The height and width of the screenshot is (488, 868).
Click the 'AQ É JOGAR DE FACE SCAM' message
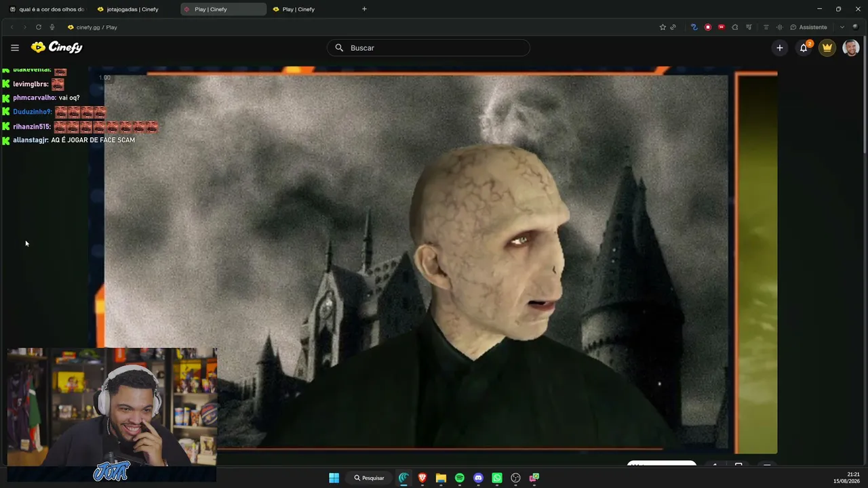(x=93, y=140)
